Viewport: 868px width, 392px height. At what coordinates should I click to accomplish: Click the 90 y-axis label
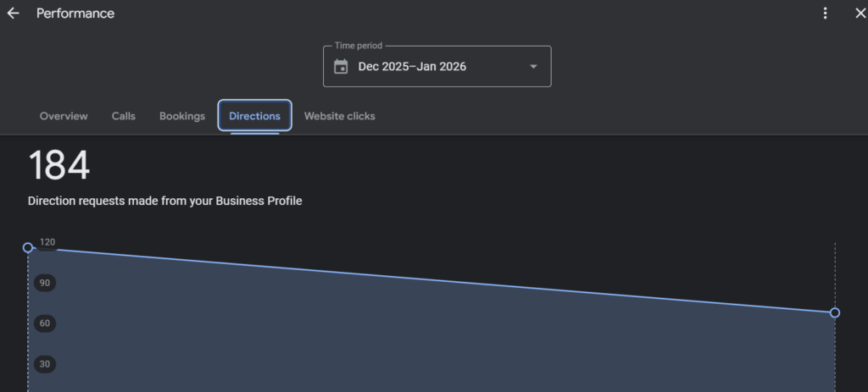(x=45, y=283)
